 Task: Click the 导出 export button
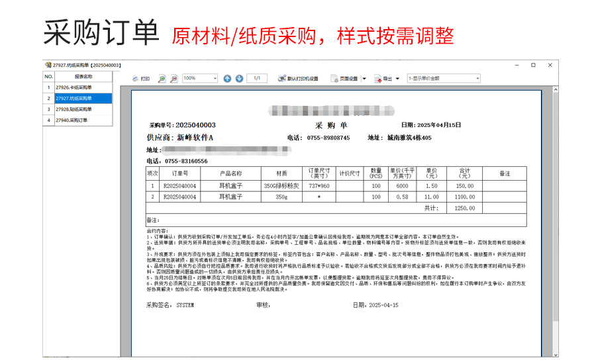pyautogui.click(x=383, y=79)
